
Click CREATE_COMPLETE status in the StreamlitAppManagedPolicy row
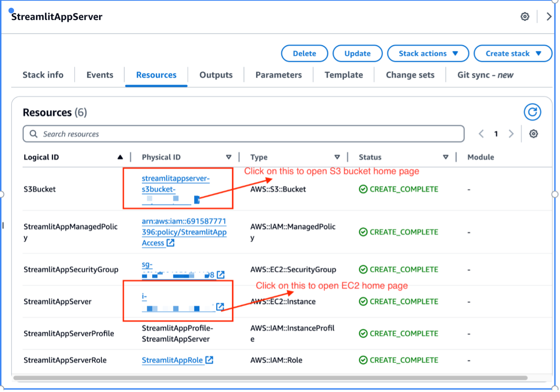coord(398,232)
